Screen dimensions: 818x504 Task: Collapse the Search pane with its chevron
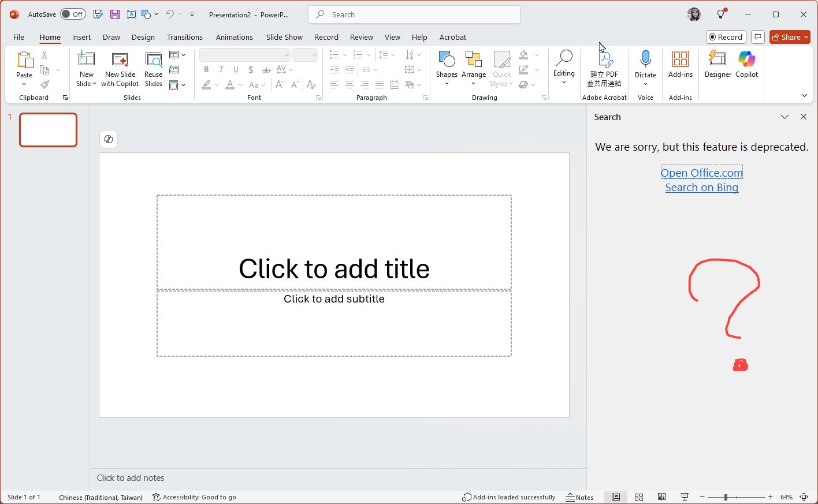pyautogui.click(x=784, y=117)
